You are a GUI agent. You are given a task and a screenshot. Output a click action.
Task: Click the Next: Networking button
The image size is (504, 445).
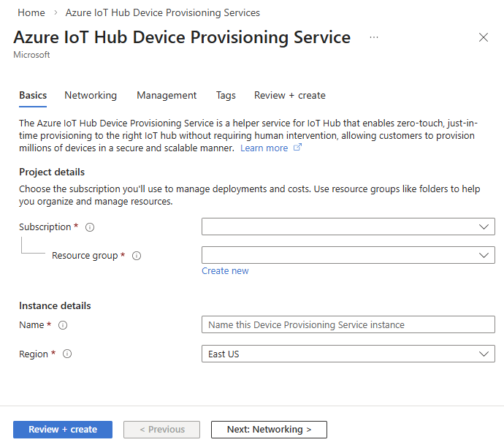269,430
